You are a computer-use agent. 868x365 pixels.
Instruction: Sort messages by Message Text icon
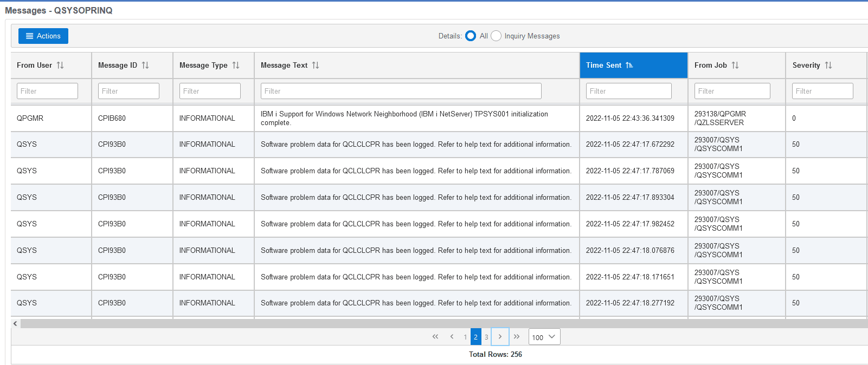pos(316,65)
